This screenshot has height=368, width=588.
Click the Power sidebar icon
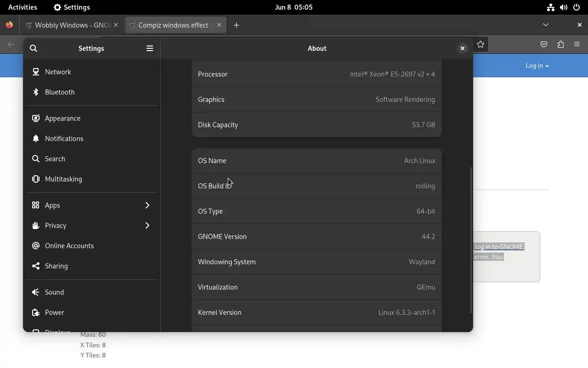click(36, 313)
